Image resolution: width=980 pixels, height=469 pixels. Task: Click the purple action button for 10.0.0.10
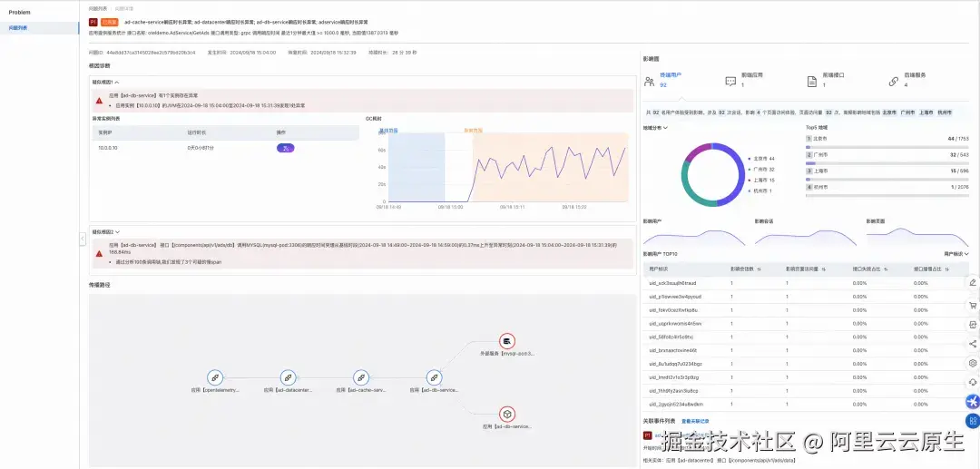(x=285, y=148)
